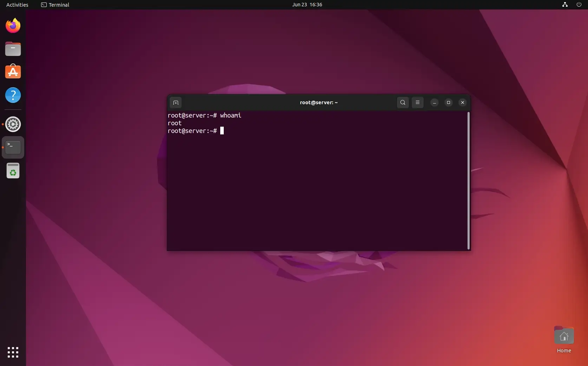Open the Trash from the dock
Viewport: 588px width, 366px height.
click(13, 171)
